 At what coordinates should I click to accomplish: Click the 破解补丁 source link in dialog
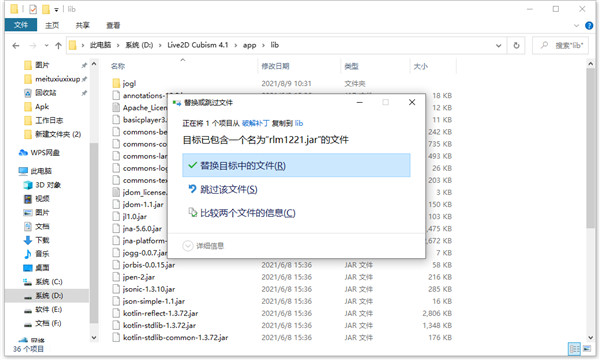256,123
